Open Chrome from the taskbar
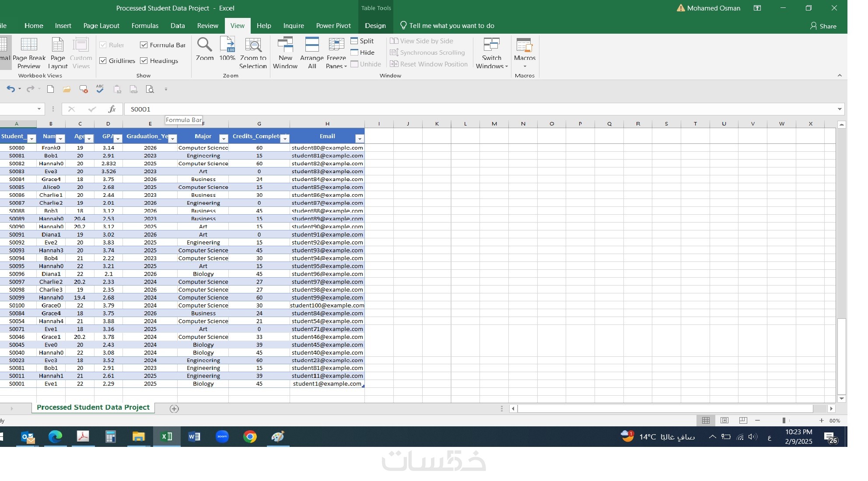This screenshot has width=868, height=481. click(250, 436)
